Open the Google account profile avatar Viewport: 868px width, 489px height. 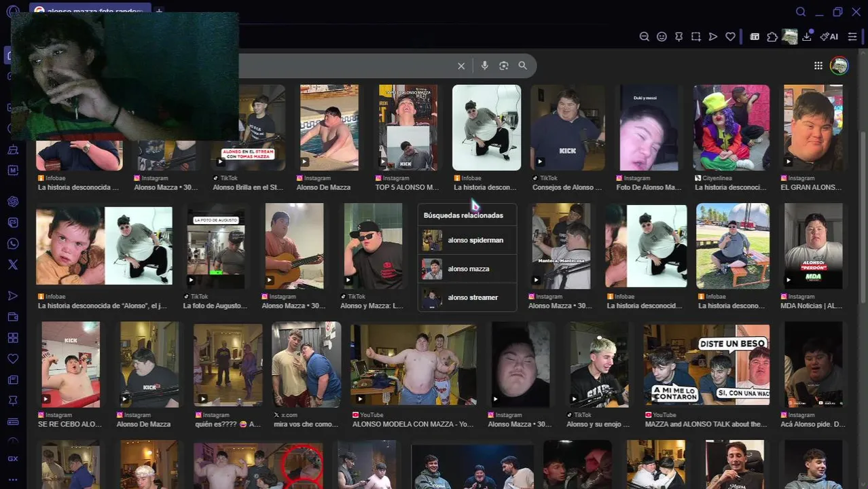pyautogui.click(x=839, y=66)
